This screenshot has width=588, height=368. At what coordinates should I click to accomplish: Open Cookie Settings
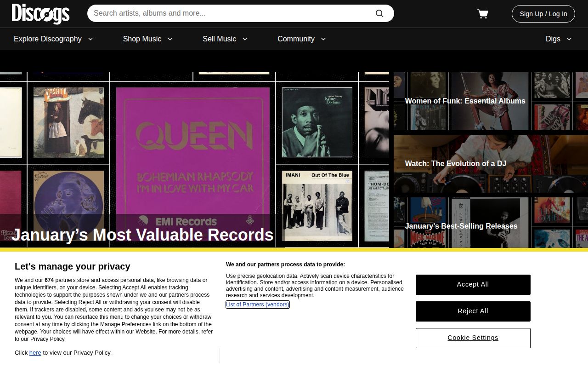(473, 338)
